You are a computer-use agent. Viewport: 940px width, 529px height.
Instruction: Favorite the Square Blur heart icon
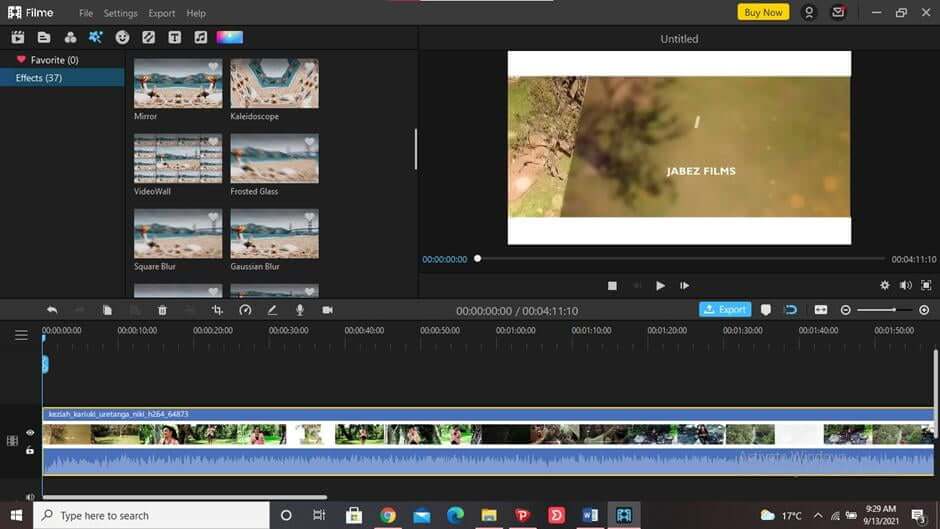click(213, 217)
